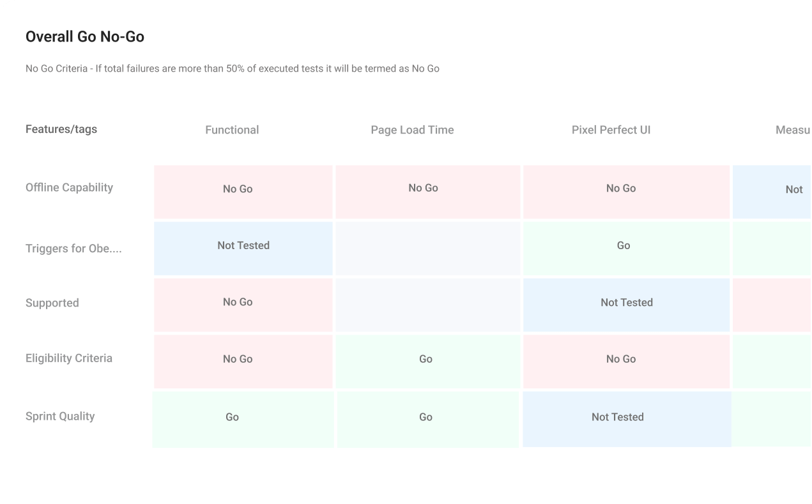Select the Page Load Time Go cell for Eligibility Criteria
The height and width of the screenshot is (504, 812).
[427, 362]
